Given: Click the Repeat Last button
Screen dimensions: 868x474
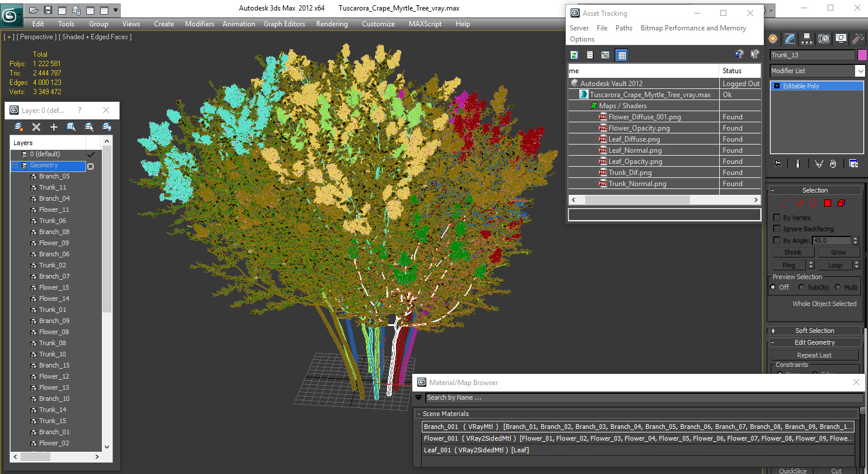Looking at the screenshot, I should click(814, 355).
